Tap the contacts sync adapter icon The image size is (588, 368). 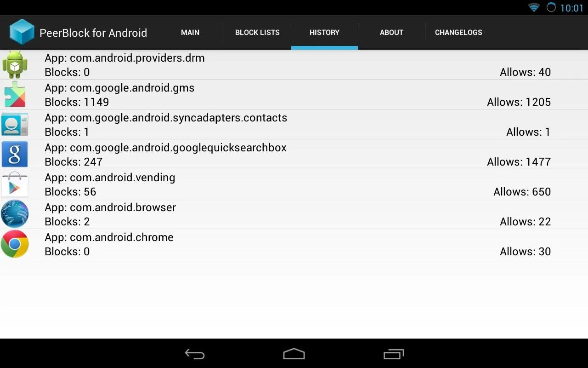click(15, 124)
